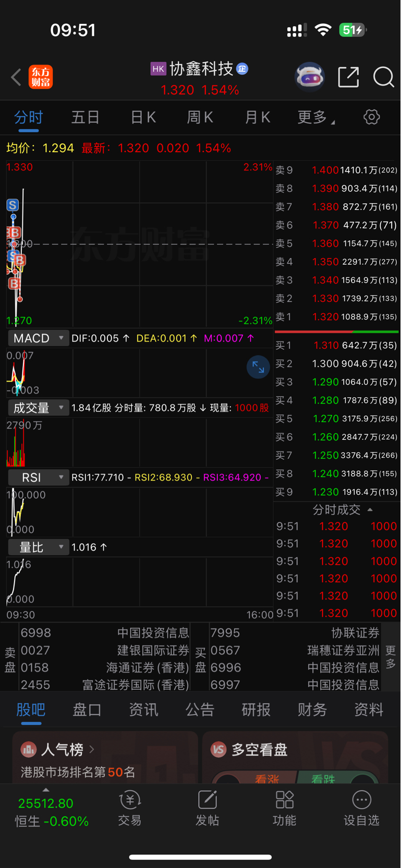
Task: Select 卖4 row with 2291.7万
Action: point(336,262)
